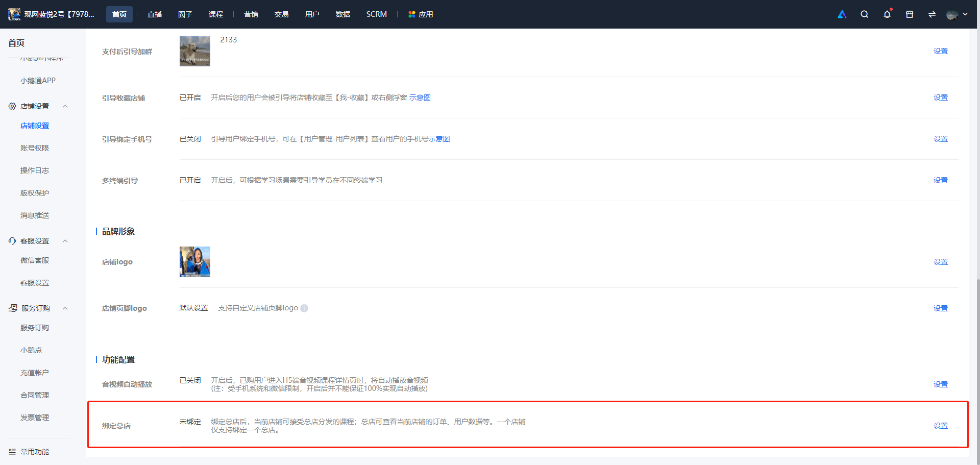Switch to the 直播 top menu

point(155,14)
